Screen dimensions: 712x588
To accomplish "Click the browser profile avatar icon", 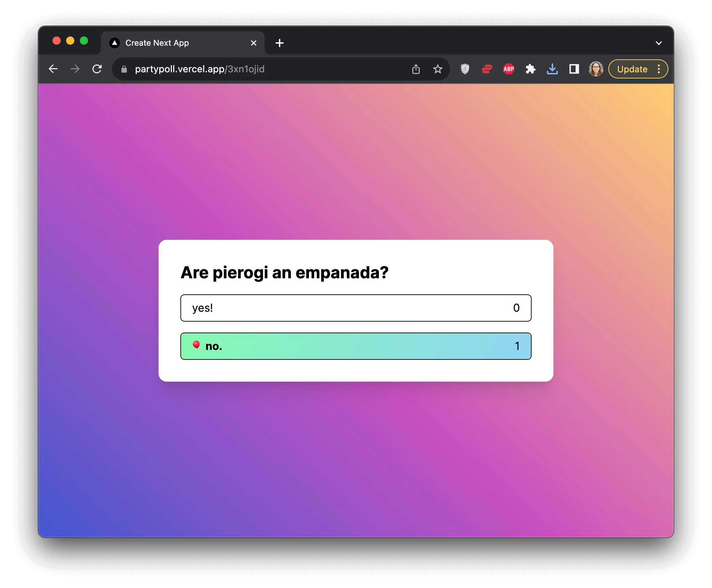I will (x=595, y=69).
